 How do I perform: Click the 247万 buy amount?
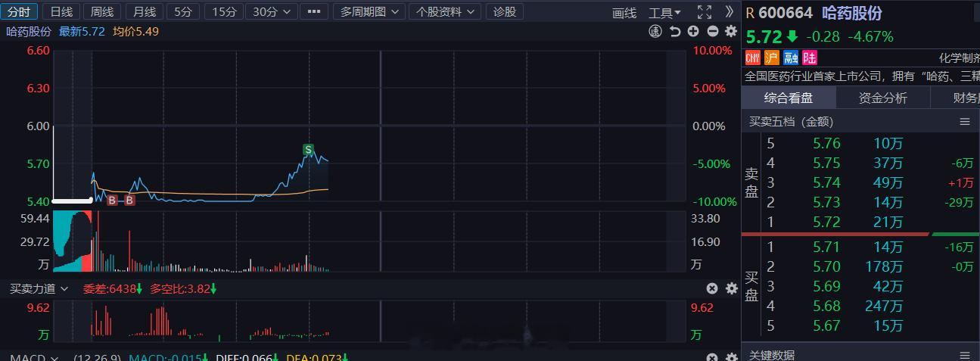pyautogui.click(x=884, y=306)
